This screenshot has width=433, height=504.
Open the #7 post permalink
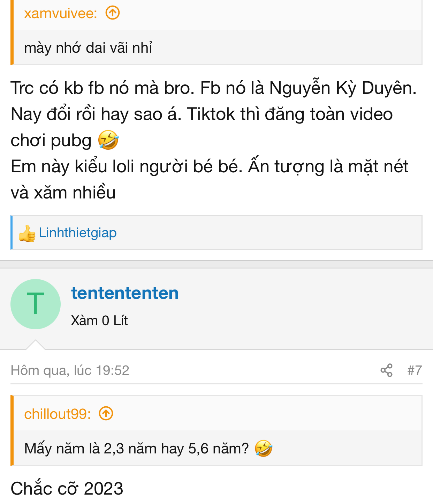415,370
